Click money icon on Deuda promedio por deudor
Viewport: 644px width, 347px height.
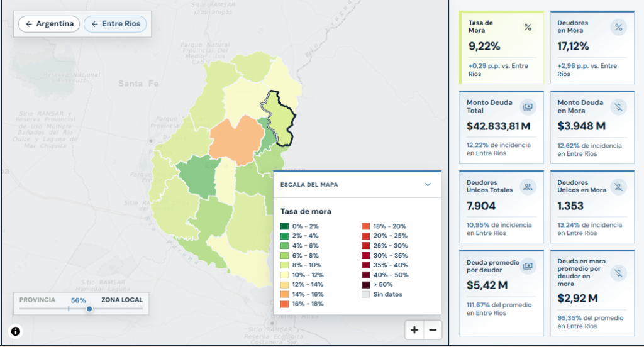coord(528,266)
